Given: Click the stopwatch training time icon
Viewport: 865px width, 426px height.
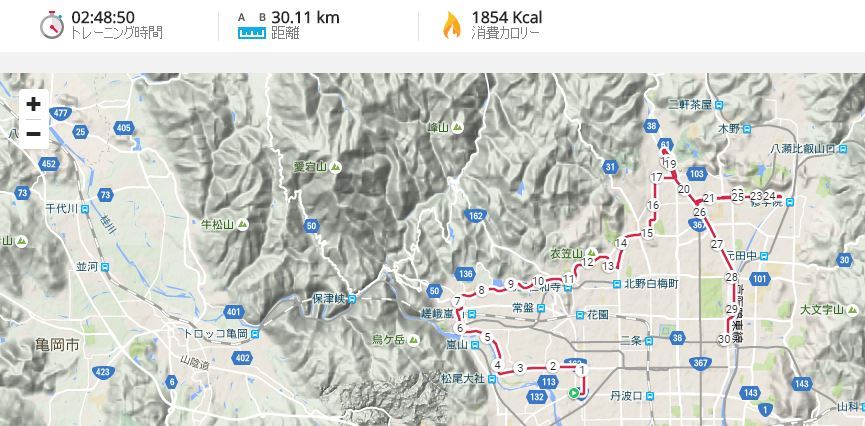Looking at the screenshot, I should pyautogui.click(x=52, y=25).
